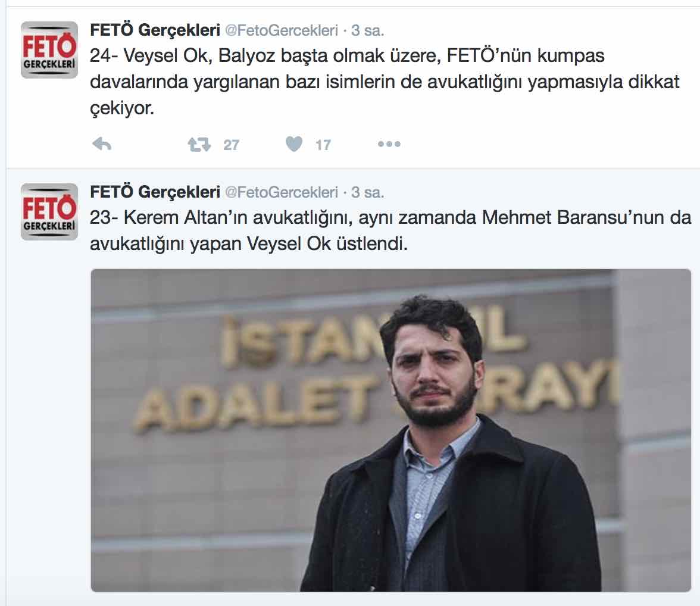Screen dimensions: 700x606
Task: Open FETÖ Gerçekleri avatar on top tweet
Action: pyautogui.click(x=49, y=50)
